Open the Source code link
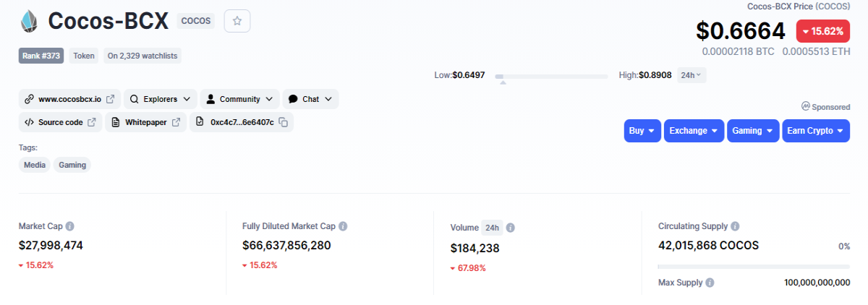The height and width of the screenshot is (305, 868). click(61, 122)
